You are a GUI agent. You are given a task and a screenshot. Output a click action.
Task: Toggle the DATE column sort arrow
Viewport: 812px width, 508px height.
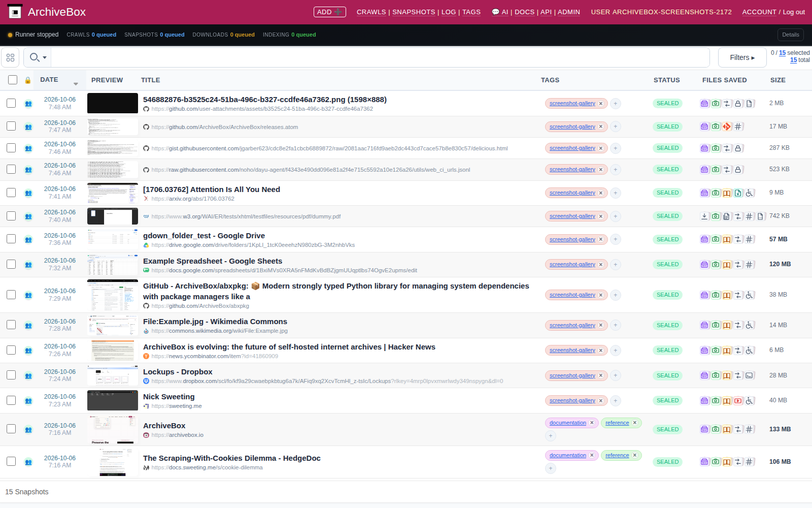[76, 84]
